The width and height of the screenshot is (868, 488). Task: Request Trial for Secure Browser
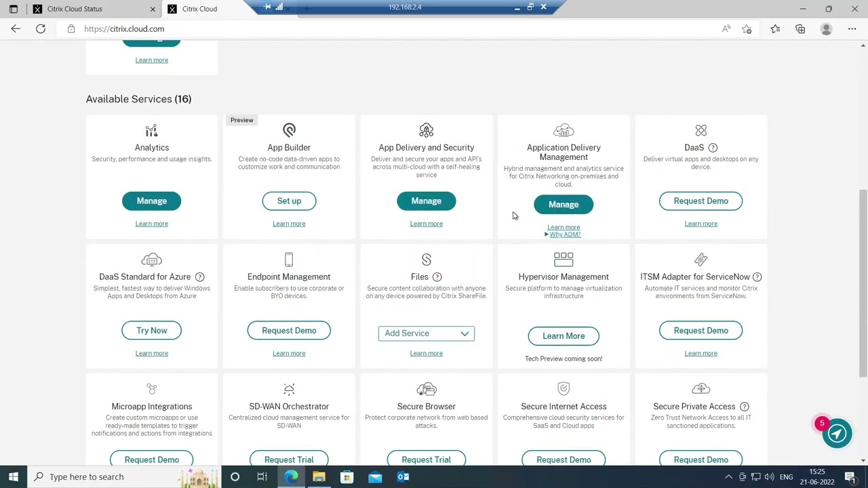(426, 460)
